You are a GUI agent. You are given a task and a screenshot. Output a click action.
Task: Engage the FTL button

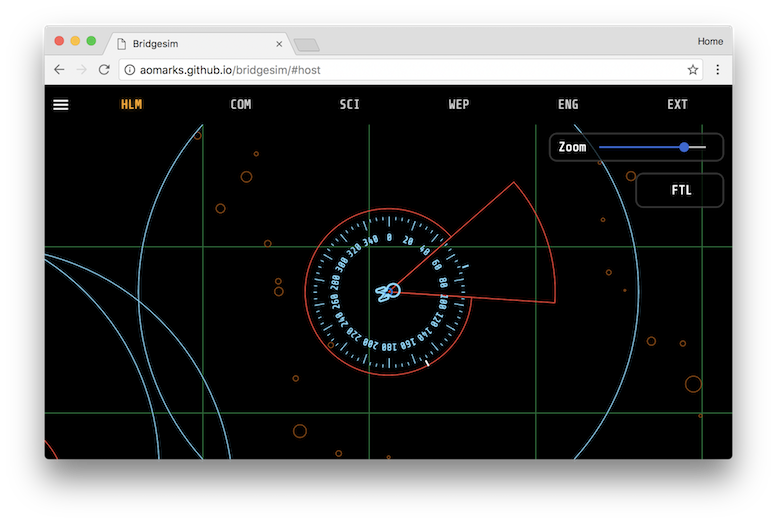(680, 190)
